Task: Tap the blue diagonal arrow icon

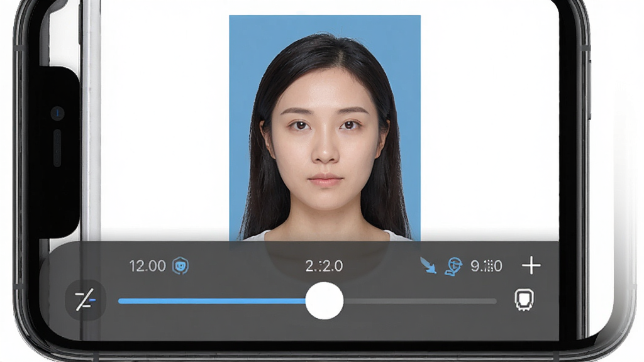Action: coord(428,265)
